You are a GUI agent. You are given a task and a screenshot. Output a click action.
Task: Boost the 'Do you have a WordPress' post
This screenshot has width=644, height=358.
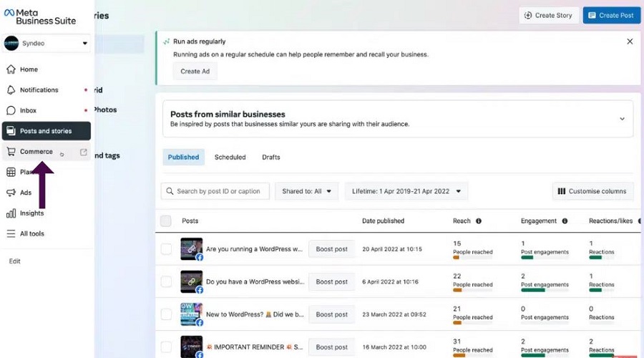click(x=331, y=282)
